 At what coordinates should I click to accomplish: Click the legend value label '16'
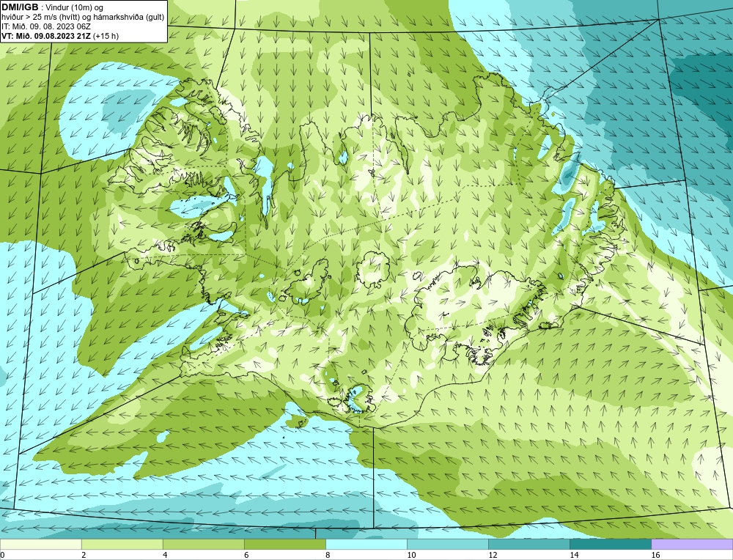click(655, 555)
